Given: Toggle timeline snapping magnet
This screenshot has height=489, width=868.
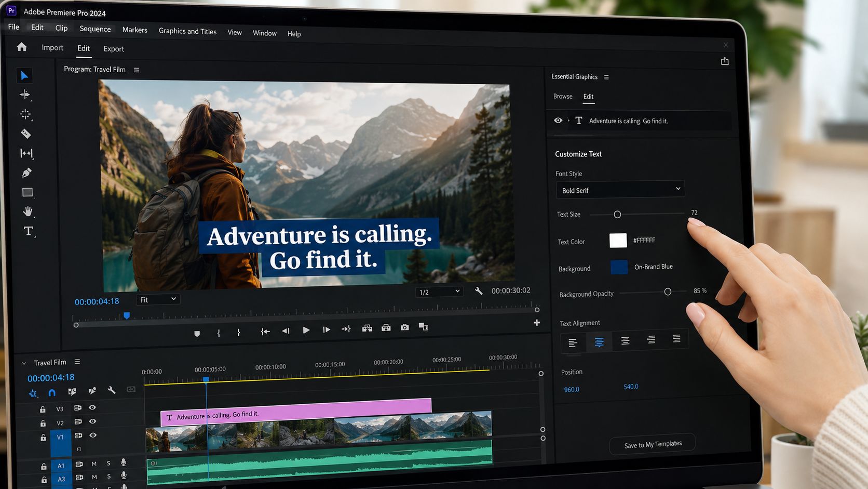Looking at the screenshot, I should [x=52, y=392].
